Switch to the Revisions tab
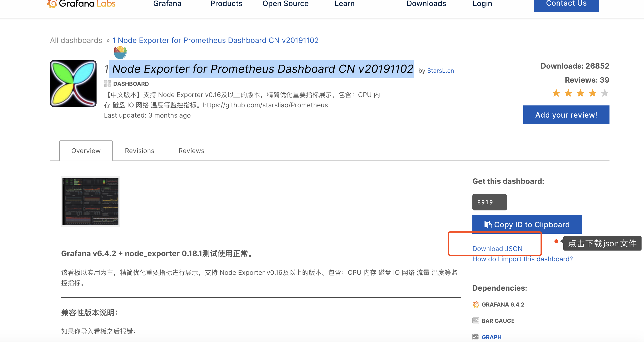Screen dimensions: 644x342 tap(139, 151)
